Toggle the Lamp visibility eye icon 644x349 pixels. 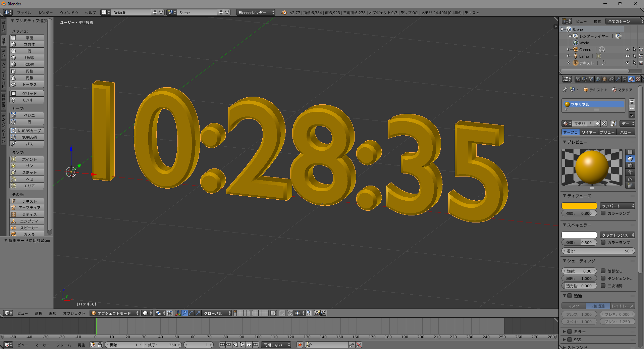point(628,56)
